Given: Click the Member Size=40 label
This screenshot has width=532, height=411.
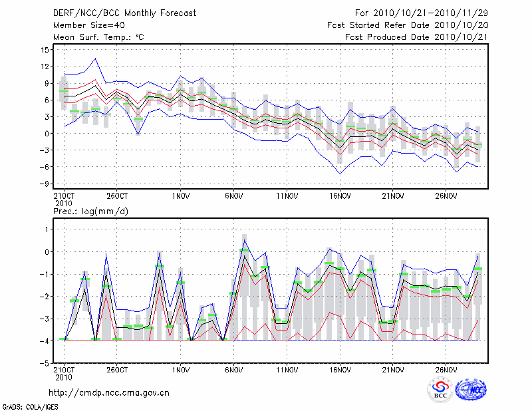Looking at the screenshot, I should tap(84, 25).
